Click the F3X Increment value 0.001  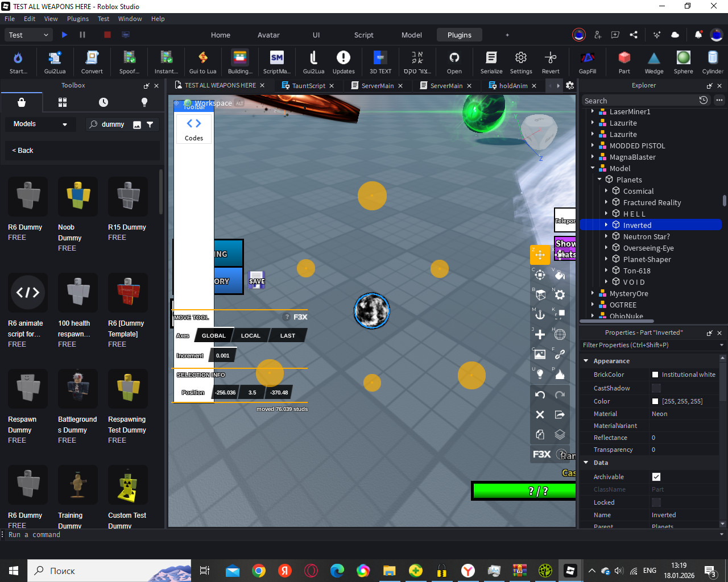tap(223, 356)
